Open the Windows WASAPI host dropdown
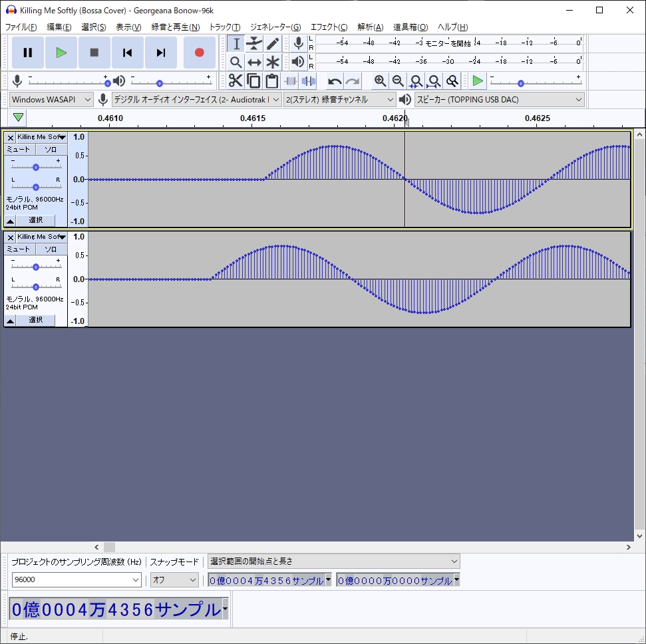The height and width of the screenshot is (644, 646). click(x=51, y=100)
